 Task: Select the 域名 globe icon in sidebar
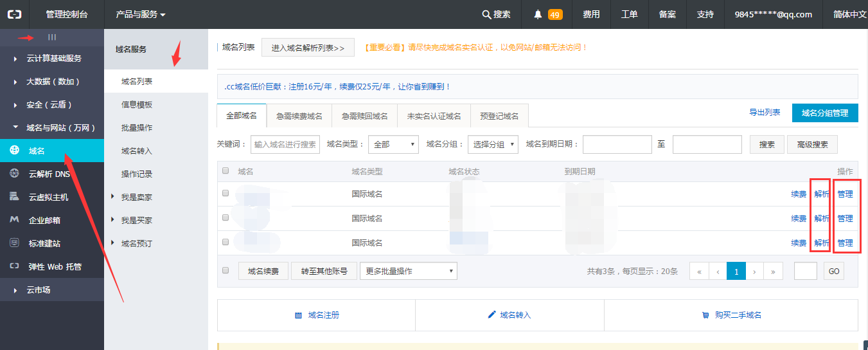14,151
